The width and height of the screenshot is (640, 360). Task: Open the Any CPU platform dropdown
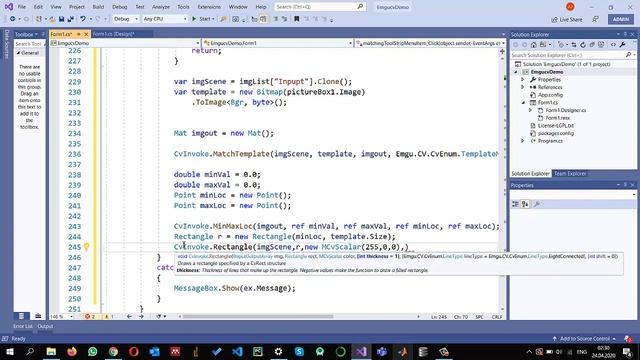point(164,19)
